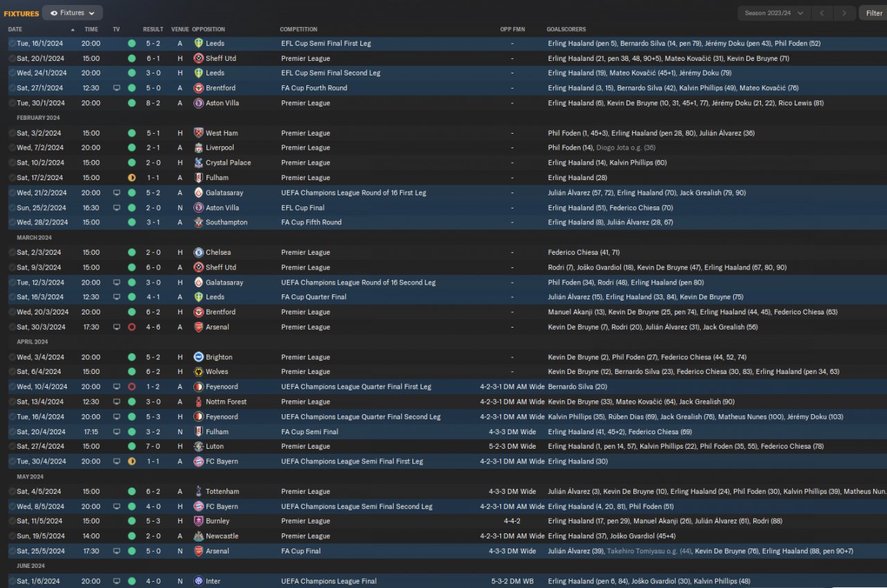
Task: Open the Arsenal name link in the FA Cup Final row
Action: click(x=218, y=551)
